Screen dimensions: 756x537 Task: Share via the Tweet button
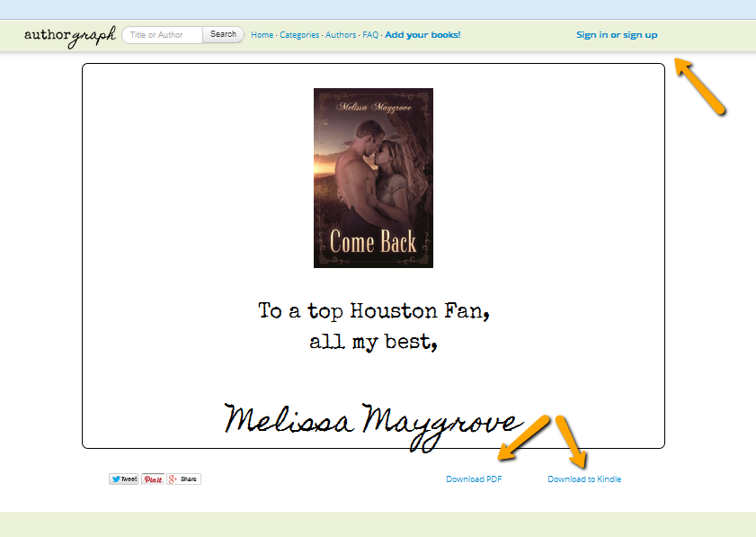coord(124,479)
